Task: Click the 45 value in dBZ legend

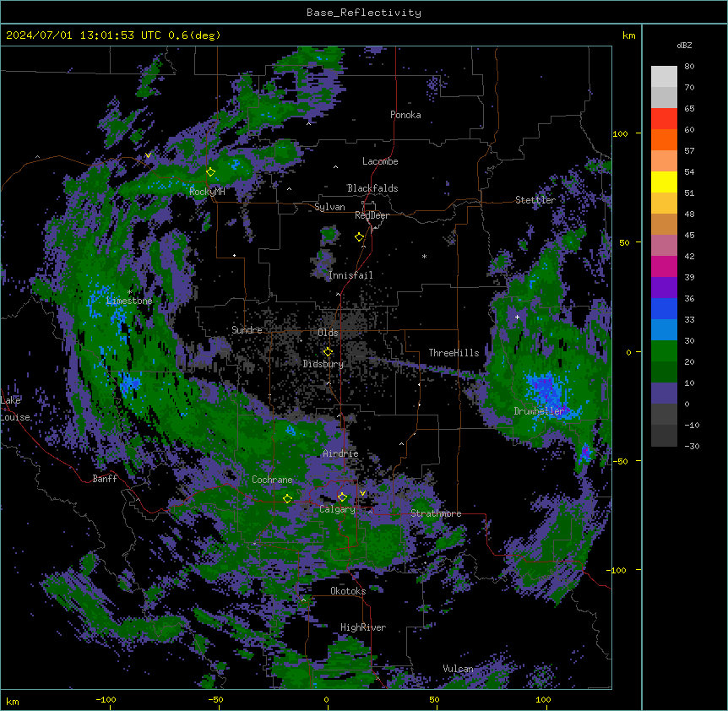Action: click(x=689, y=236)
